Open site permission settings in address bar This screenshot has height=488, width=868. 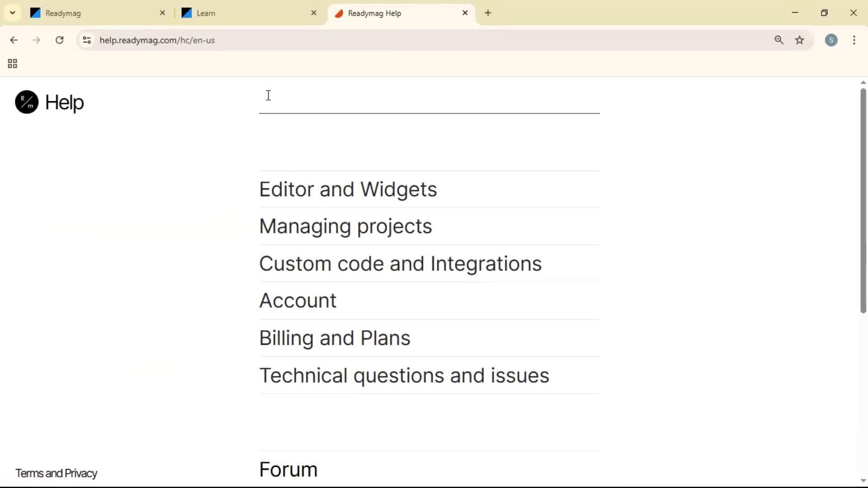[87, 40]
